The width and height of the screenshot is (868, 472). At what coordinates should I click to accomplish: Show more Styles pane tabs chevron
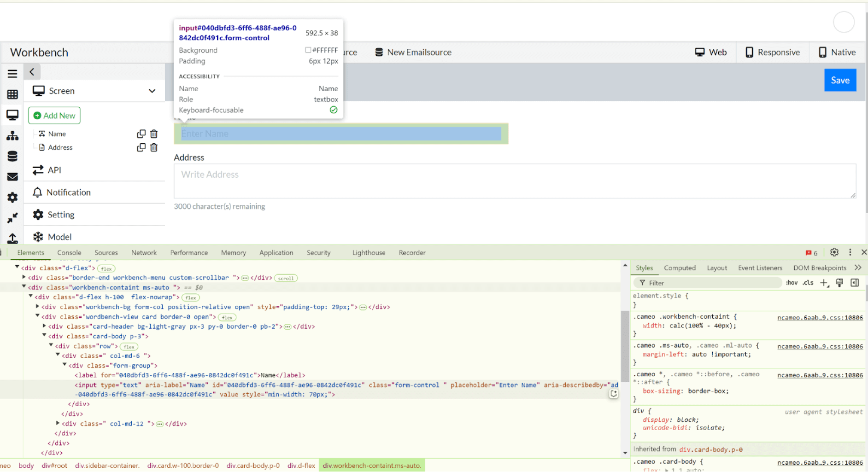[858, 268]
